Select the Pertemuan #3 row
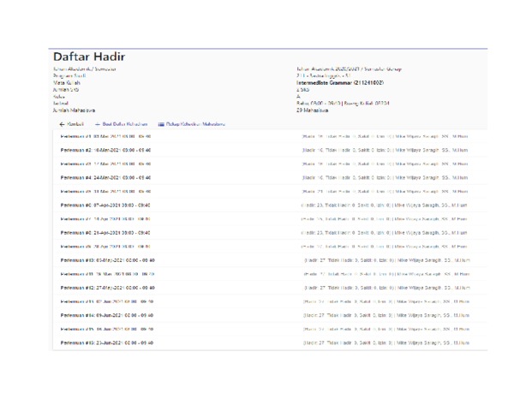532x411 pixels. [107, 162]
